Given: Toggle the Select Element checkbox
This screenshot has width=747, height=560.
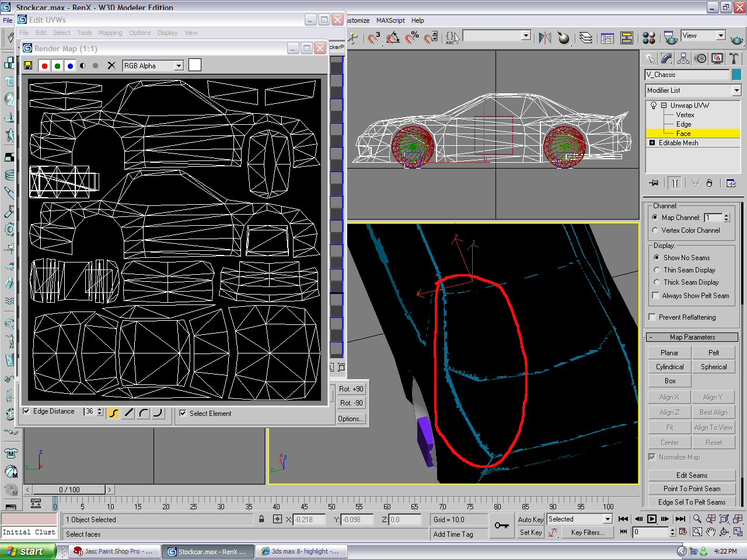Looking at the screenshot, I should click(183, 414).
